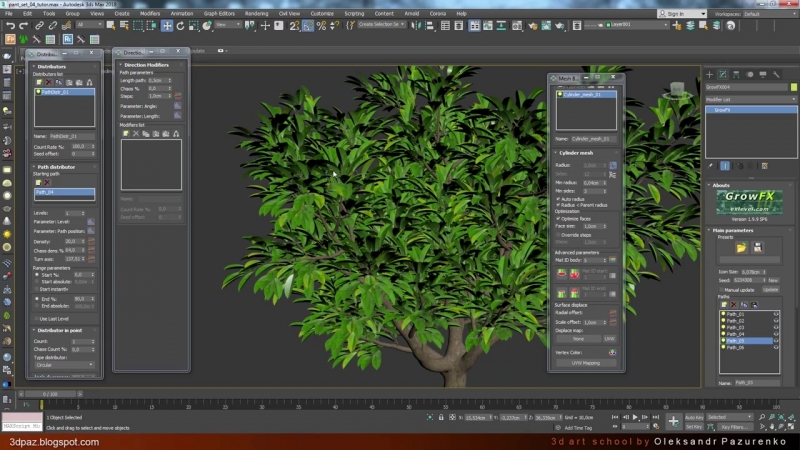Click the New seed button
This screenshot has height=450, width=800.
(x=773, y=280)
